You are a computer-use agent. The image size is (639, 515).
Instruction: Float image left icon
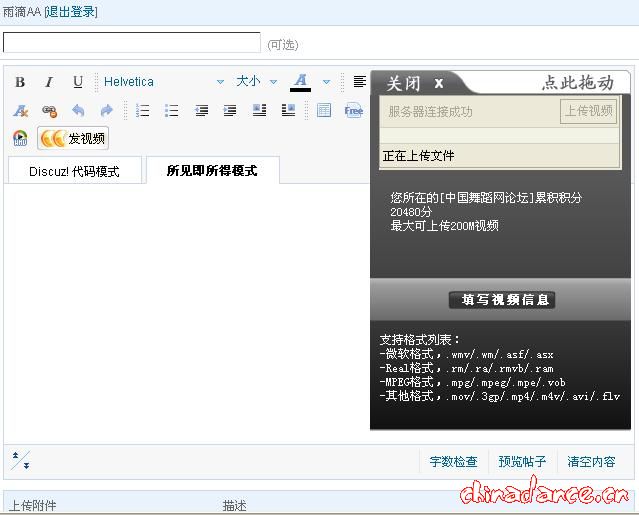coord(259,110)
